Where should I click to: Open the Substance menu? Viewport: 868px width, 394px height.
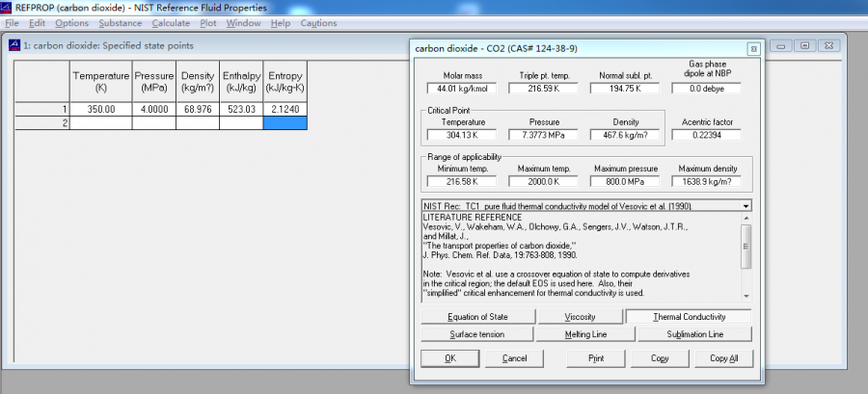121,23
